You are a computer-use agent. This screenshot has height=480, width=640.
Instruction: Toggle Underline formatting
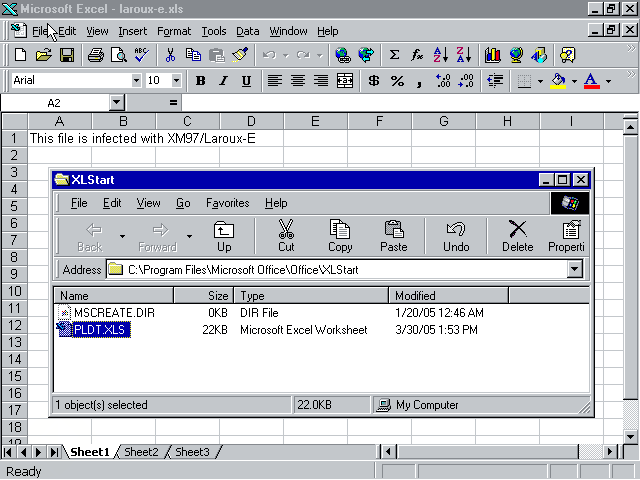coord(246,80)
